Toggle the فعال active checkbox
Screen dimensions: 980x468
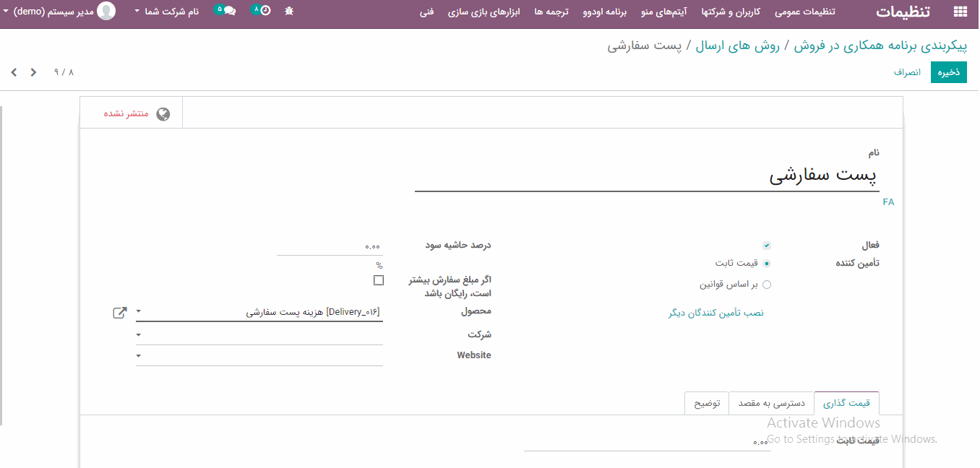click(x=767, y=246)
